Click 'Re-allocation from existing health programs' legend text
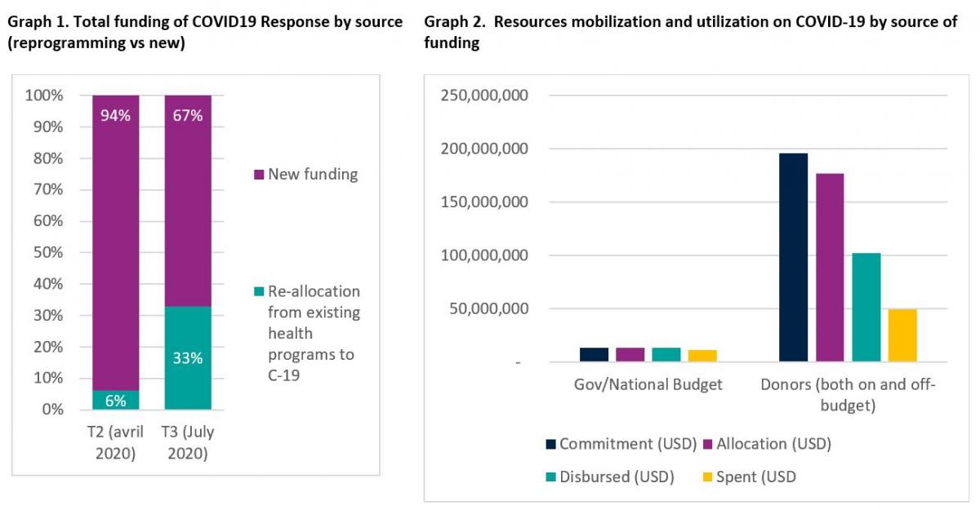980x510 pixels. pos(314,334)
